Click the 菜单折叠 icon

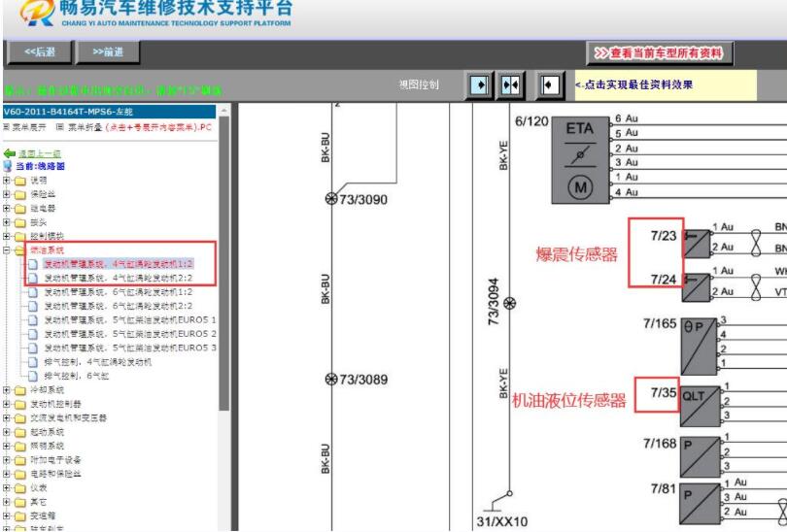tap(59, 127)
